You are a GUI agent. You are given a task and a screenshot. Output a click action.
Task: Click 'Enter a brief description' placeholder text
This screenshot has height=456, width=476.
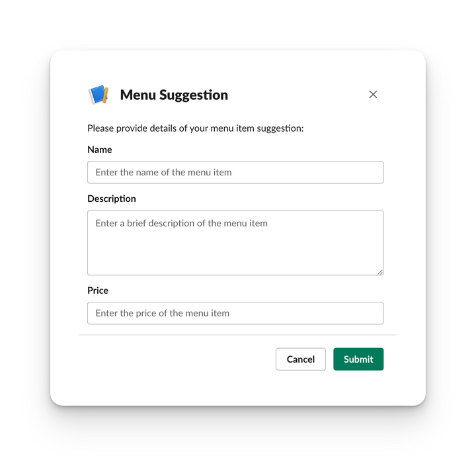tap(181, 223)
